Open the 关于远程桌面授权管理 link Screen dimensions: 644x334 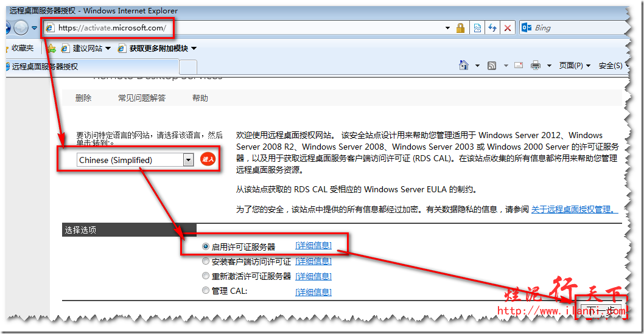[574, 209]
